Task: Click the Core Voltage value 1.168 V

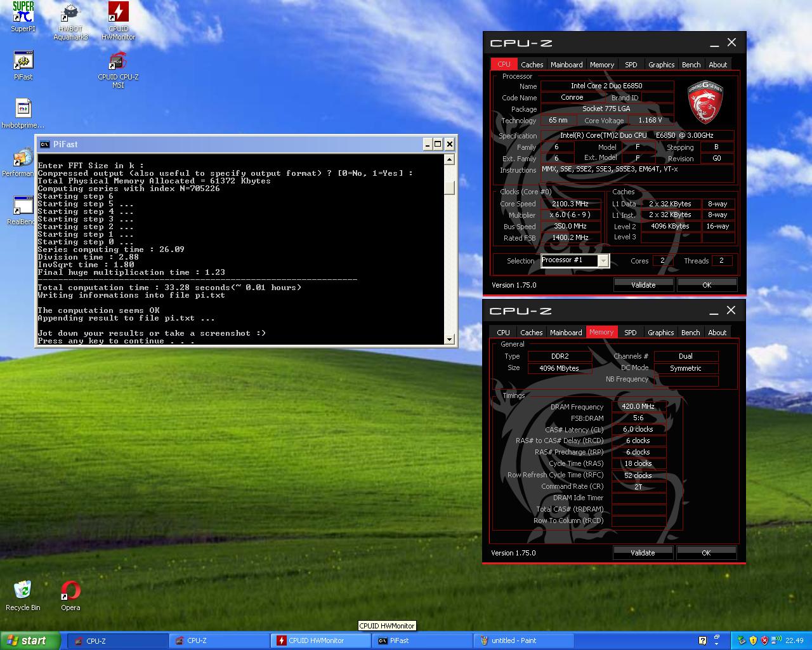Action: click(650, 120)
